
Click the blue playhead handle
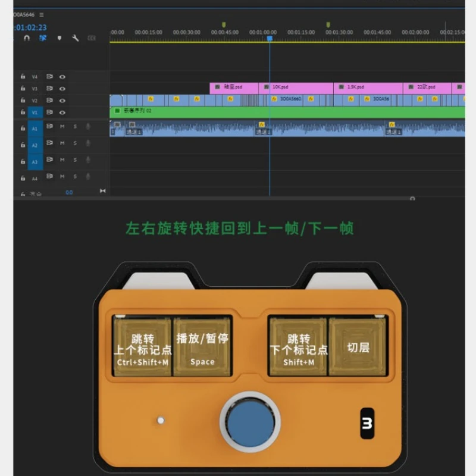point(270,38)
